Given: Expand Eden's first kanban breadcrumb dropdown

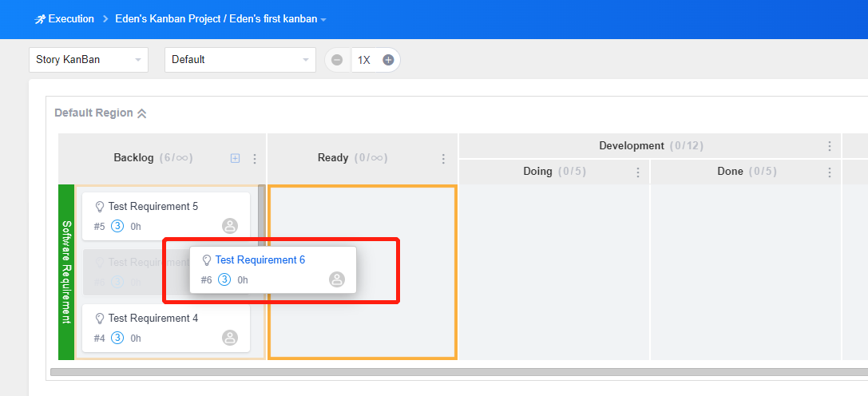Looking at the screenshot, I should 323,19.
